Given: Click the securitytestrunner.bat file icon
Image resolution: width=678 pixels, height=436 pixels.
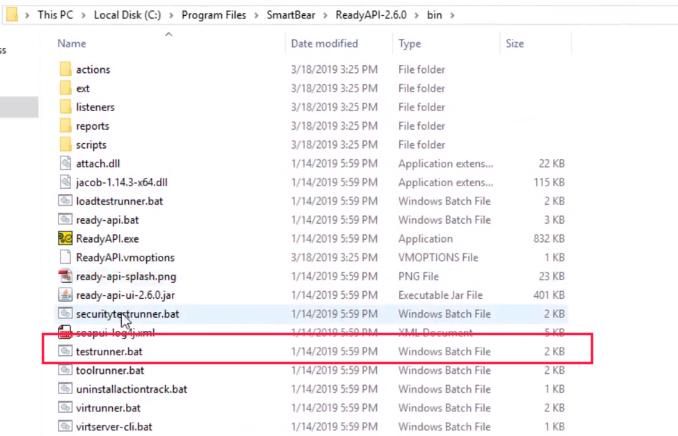Looking at the screenshot, I should tap(65, 314).
